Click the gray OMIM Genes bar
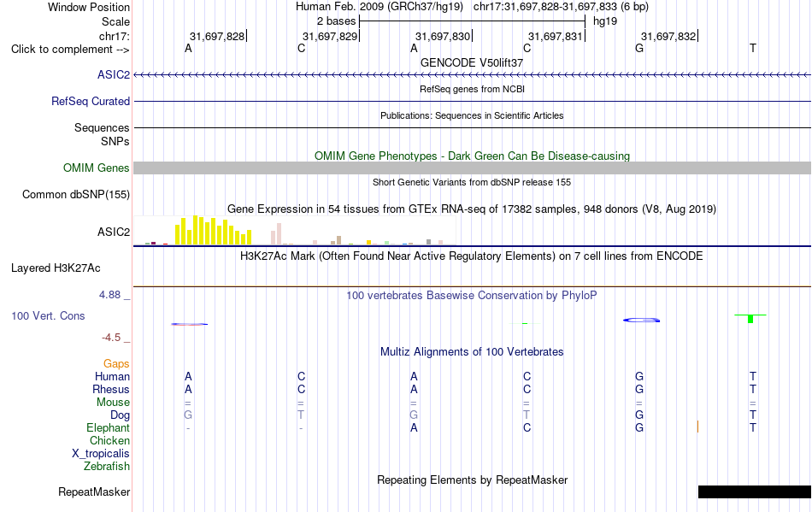The height and width of the screenshot is (512, 812). pyautogui.click(x=472, y=168)
